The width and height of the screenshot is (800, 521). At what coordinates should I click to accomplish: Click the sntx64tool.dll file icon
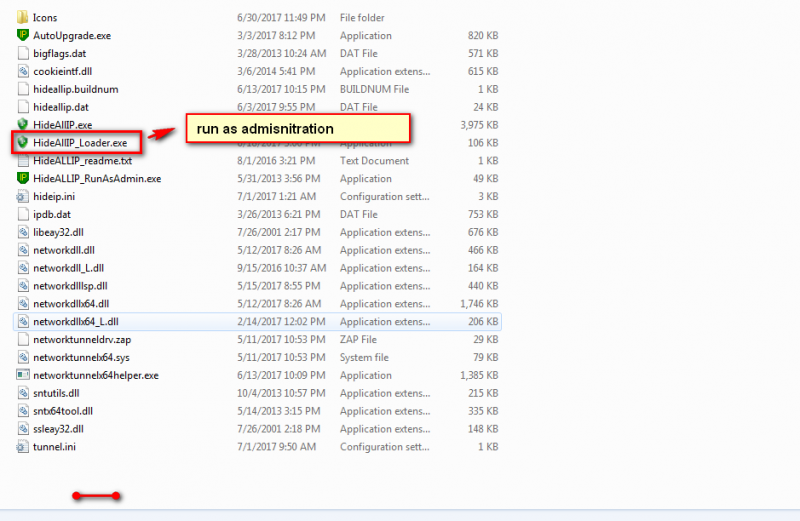22,410
